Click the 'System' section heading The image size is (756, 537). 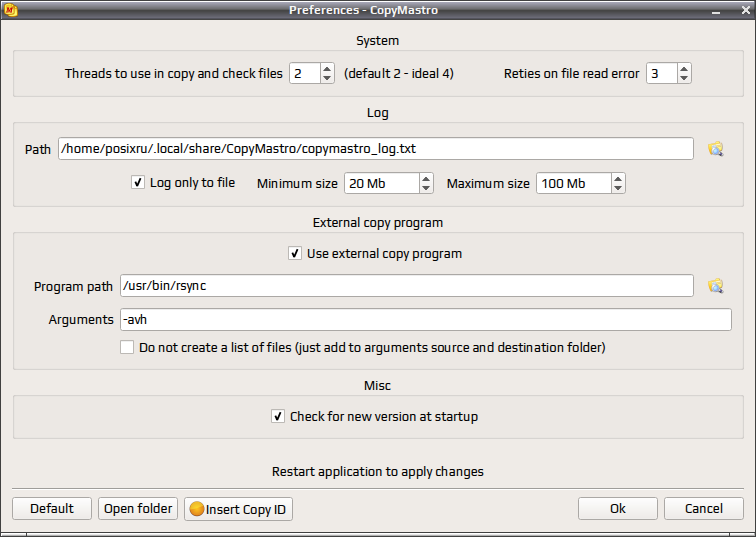coord(378,40)
